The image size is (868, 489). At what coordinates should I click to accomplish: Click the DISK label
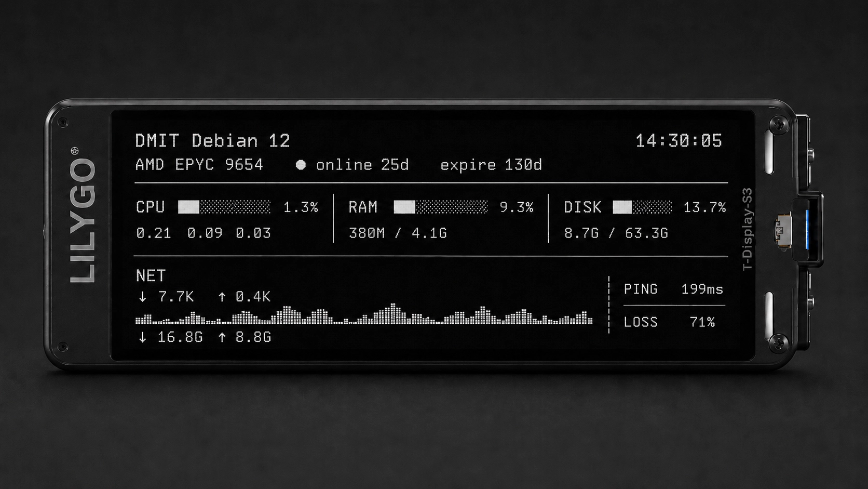583,207
